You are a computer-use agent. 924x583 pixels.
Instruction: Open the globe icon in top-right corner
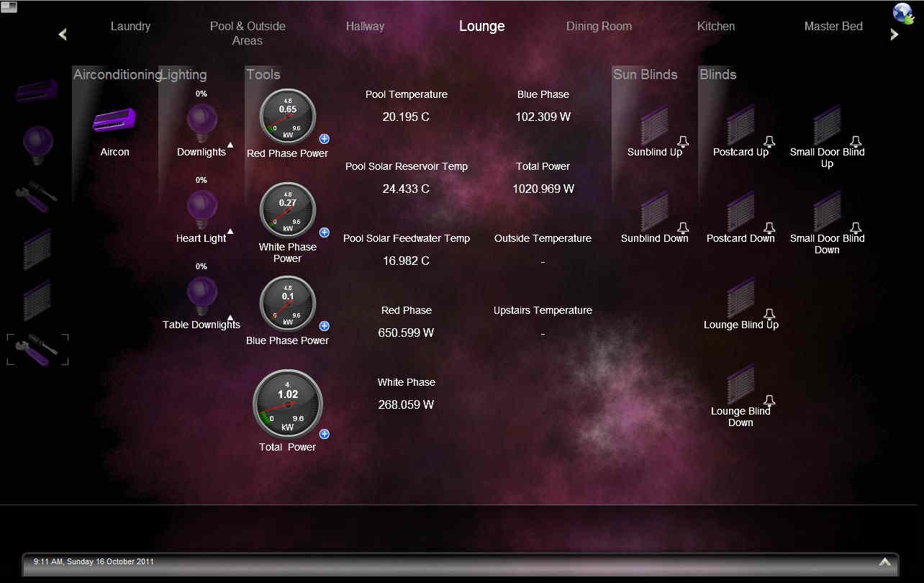pos(904,14)
